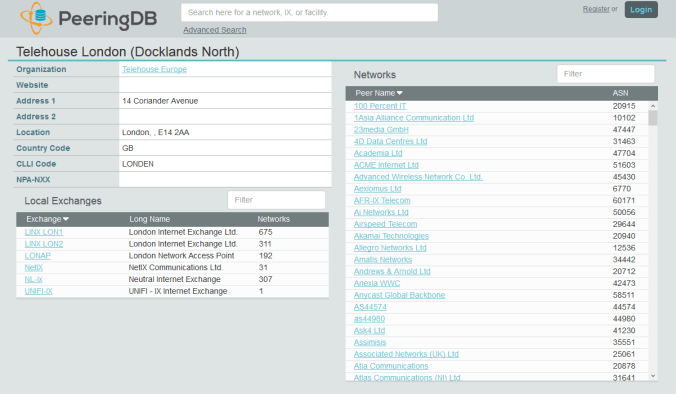Open Anycast Global Backbone network
676x394 pixels.
[x=399, y=295]
